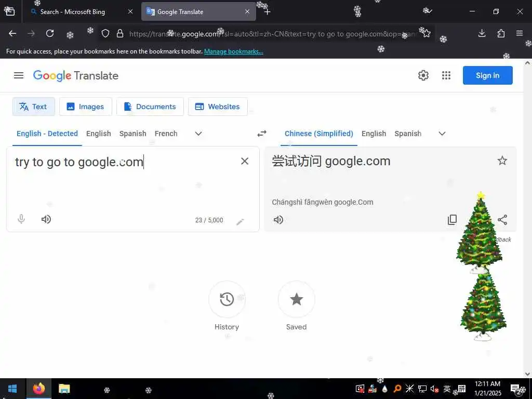Select English - Detected source language
This screenshot has width=532, height=399.
pyautogui.click(x=47, y=134)
